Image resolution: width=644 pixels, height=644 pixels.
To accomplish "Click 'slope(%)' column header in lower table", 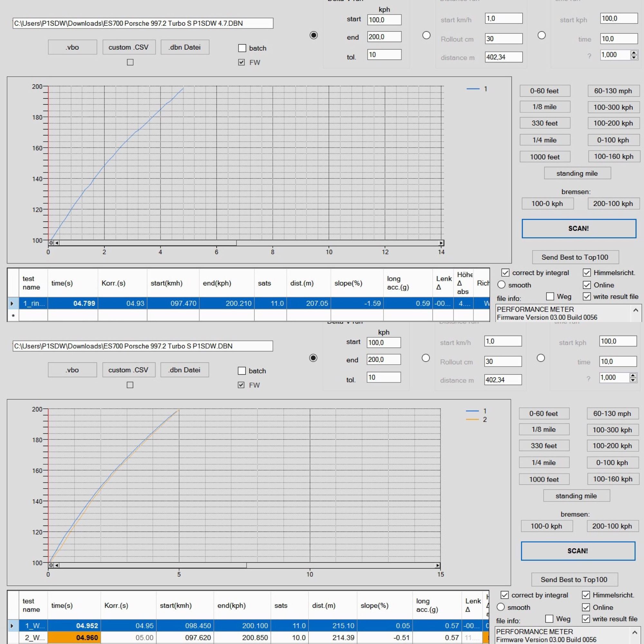I will coord(374,605).
